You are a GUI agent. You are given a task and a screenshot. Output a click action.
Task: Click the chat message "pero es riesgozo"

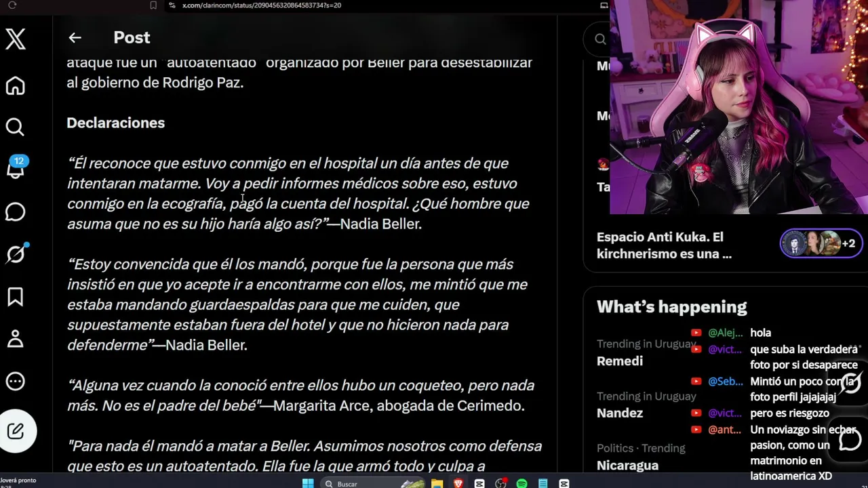789,413
